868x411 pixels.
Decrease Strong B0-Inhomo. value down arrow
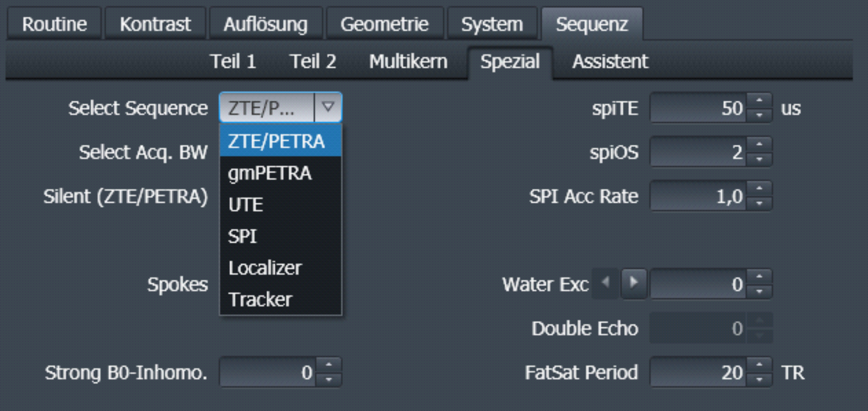pos(328,379)
